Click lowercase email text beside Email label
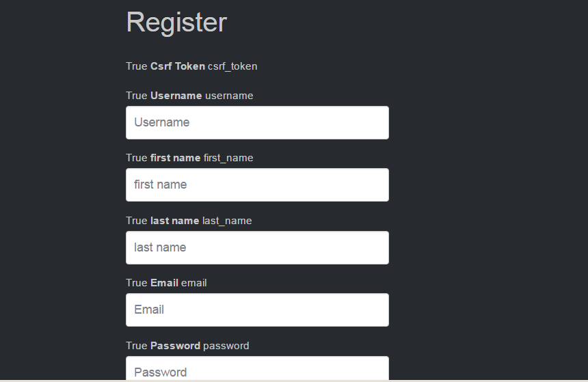The width and height of the screenshot is (588, 382). coord(194,283)
